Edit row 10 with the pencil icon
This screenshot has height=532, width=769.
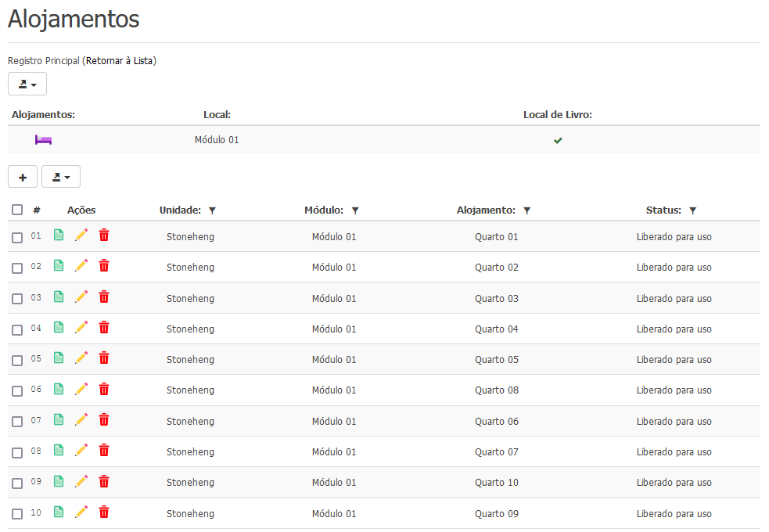pyautogui.click(x=81, y=512)
